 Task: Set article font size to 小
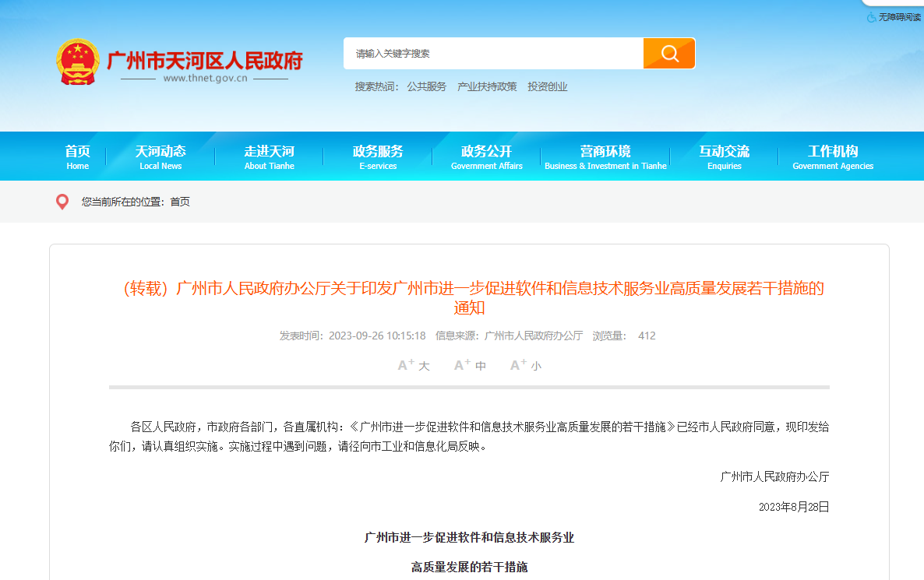coord(525,364)
